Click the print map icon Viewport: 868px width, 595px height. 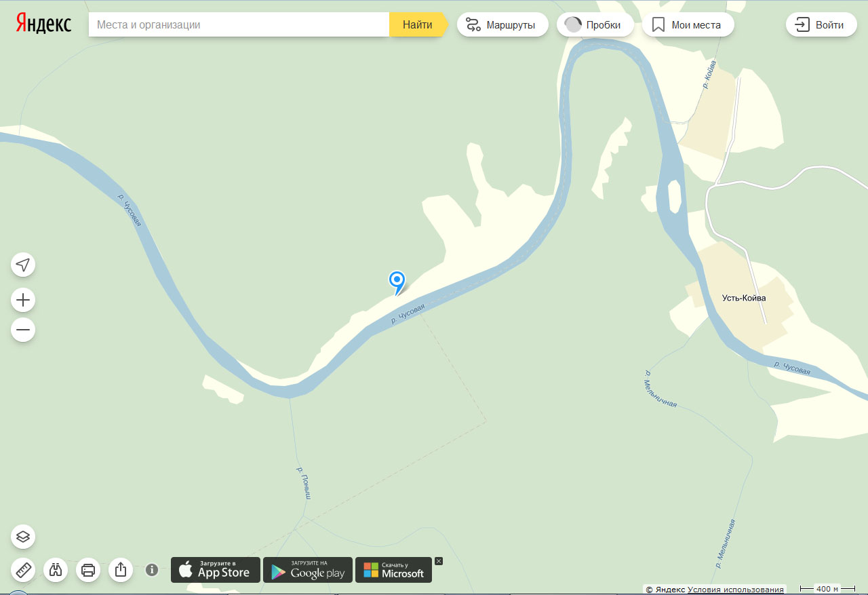pyautogui.click(x=88, y=569)
